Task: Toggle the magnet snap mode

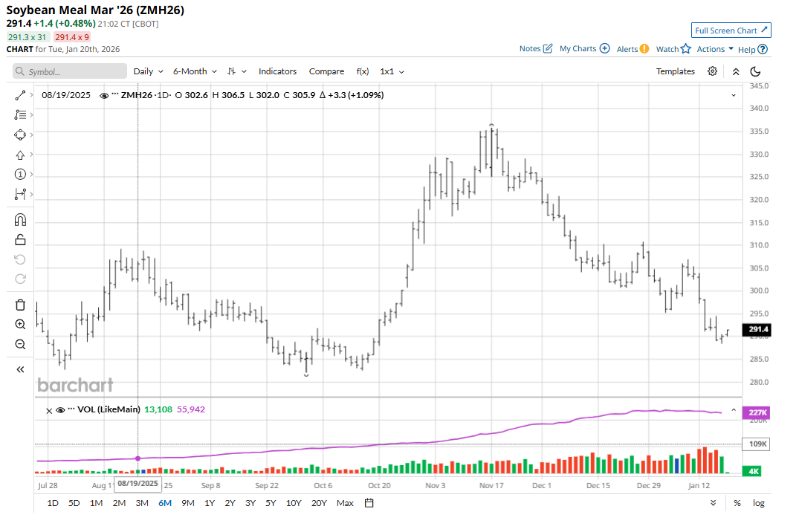Action: 20,220
